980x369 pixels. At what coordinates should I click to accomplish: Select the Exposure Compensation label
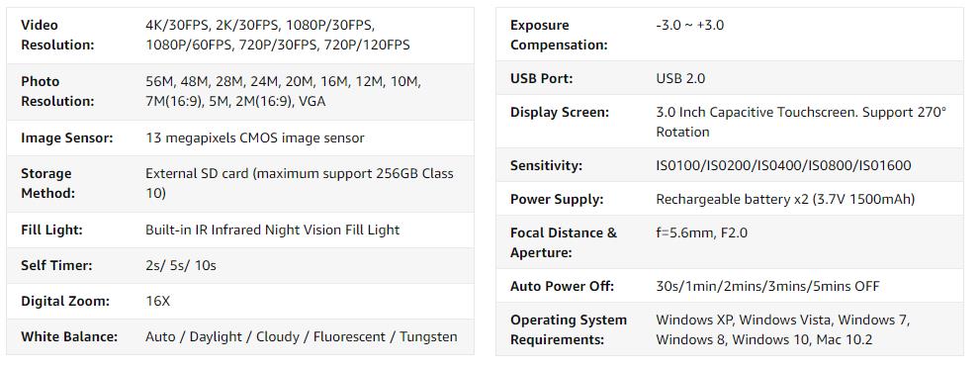(x=559, y=35)
